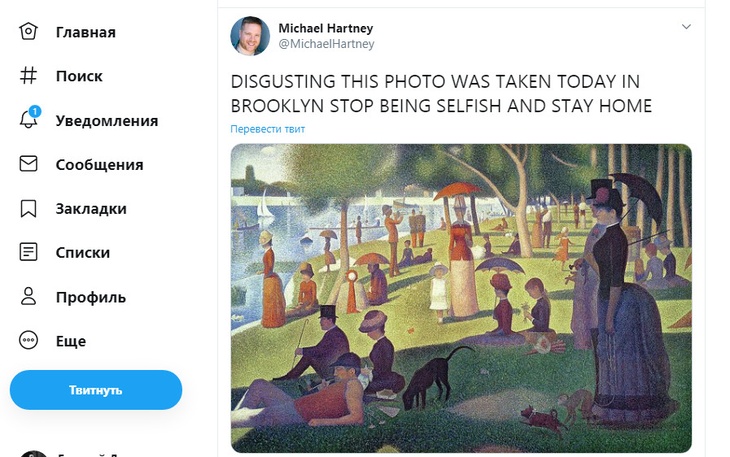Click the blue notification count badge
The height and width of the screenshot is (457, 730).
click(35, 111)
